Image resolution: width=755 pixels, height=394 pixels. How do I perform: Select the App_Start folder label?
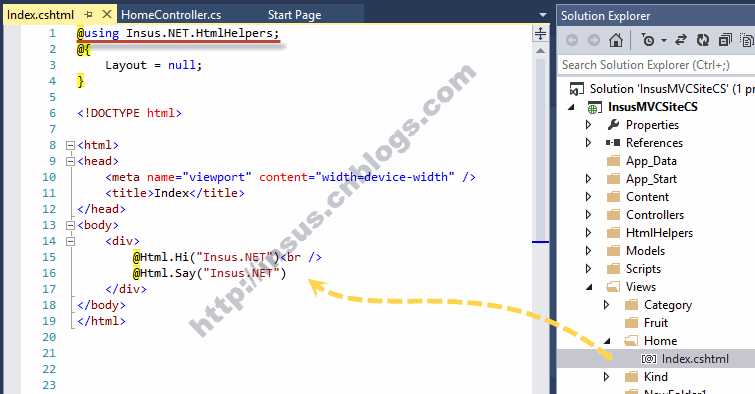coord(651,179)
